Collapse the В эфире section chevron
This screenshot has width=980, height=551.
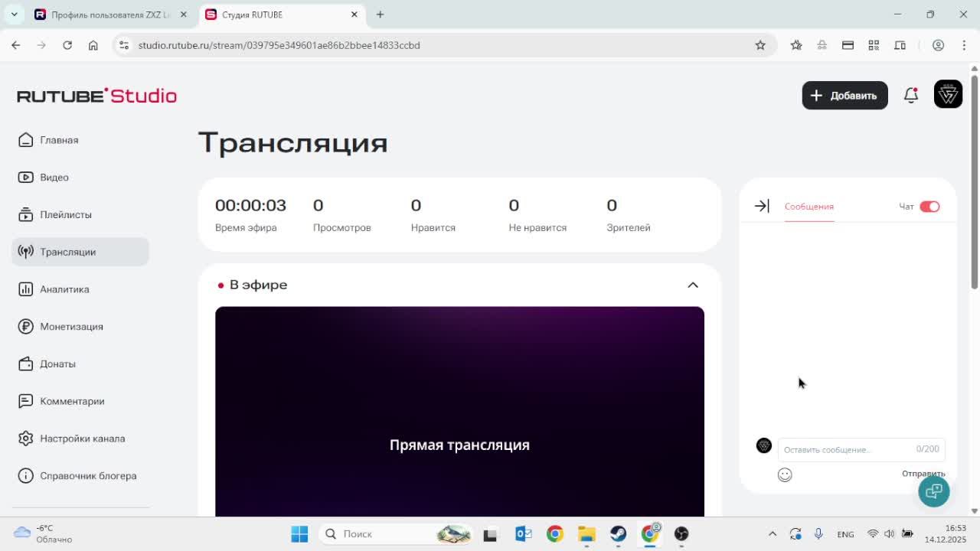click(x=693, y=285)
